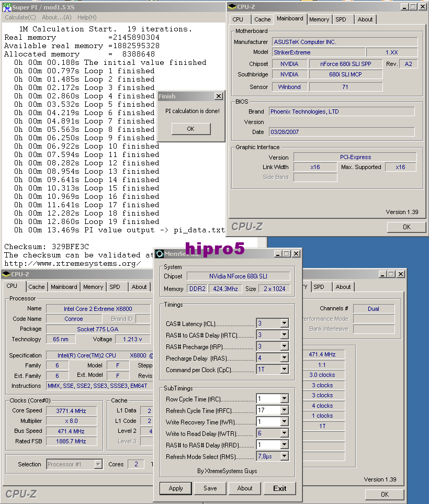The height and width of the screenshot is (504, 429).
Task: Click the ASUSTeK Computer INC. manufacturer field
Action: point(345,42)
